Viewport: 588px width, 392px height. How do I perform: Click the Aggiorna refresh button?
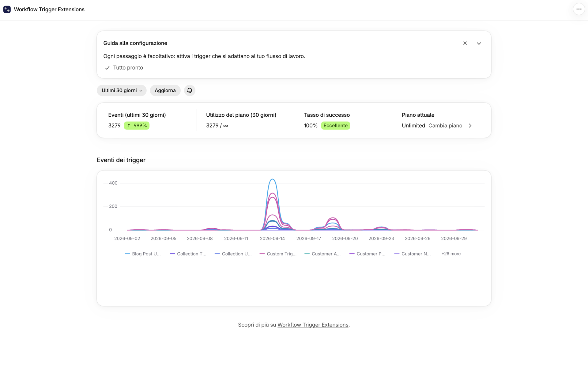tap(165, 90)
